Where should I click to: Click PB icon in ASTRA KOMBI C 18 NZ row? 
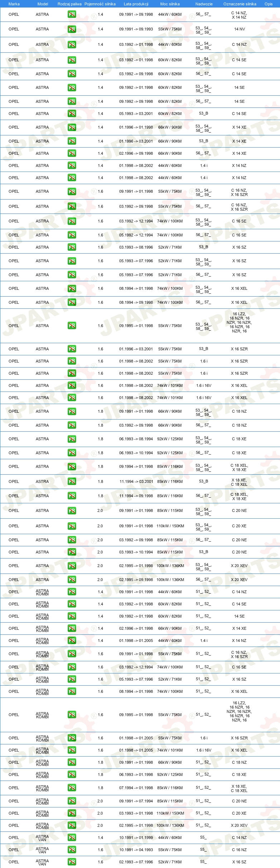72,762
